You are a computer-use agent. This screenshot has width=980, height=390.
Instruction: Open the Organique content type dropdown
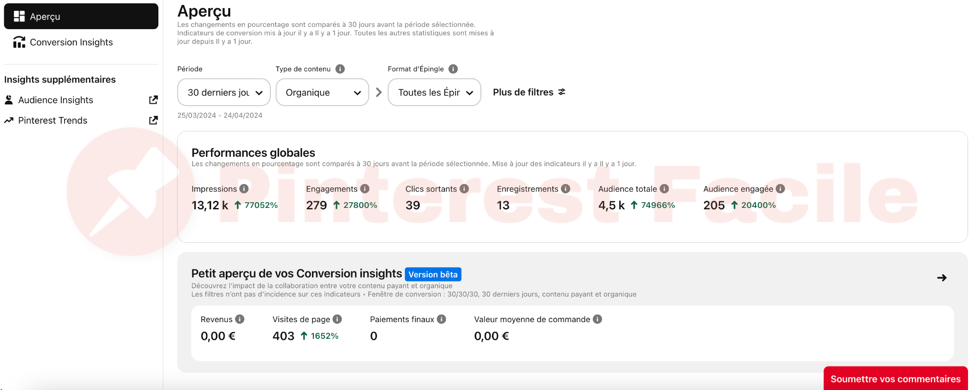tap(322, 92)
